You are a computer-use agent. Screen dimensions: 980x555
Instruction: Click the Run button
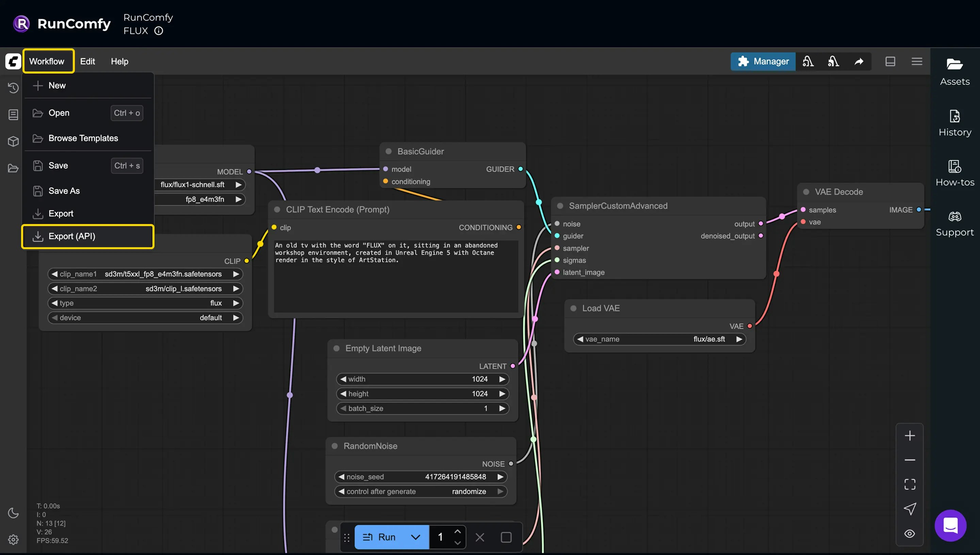379,537
